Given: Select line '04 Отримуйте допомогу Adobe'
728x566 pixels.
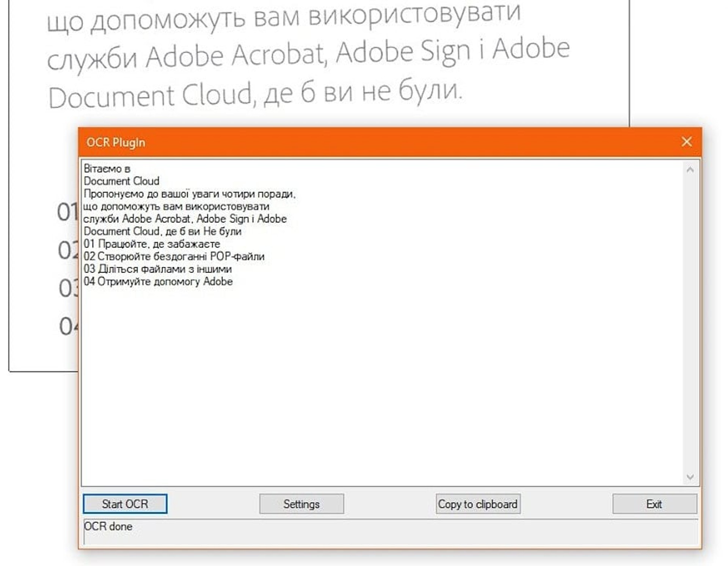Looking at the screenshot, I should [x=158, y=281].
